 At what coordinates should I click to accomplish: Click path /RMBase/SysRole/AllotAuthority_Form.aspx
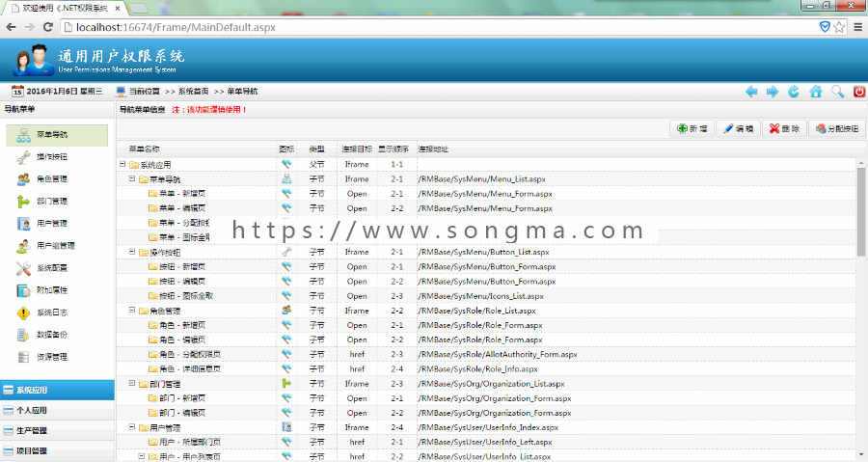[498, 354]
